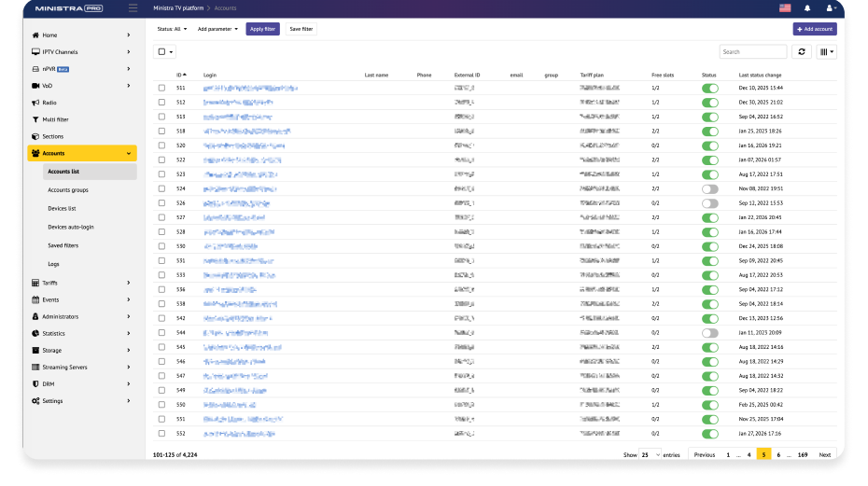
Task: Click the Statistics sidebar icon
Action: [x=35, y=333]
